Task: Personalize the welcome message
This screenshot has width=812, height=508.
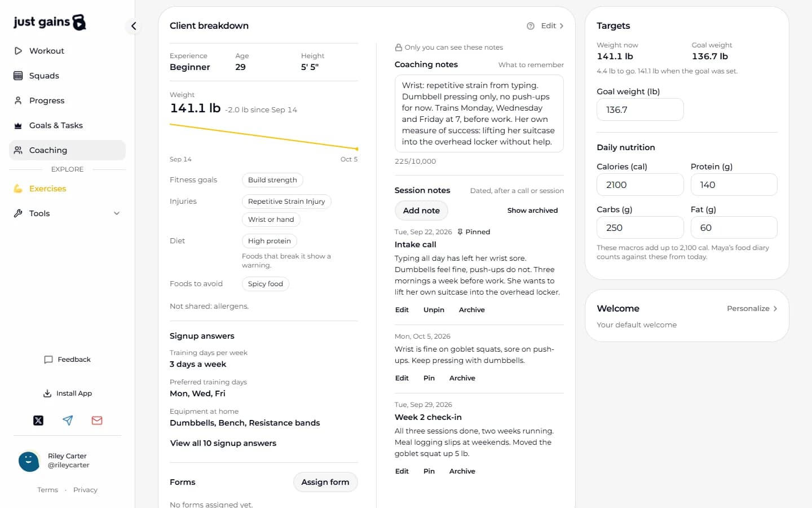Action: click(x=752, y=309)
